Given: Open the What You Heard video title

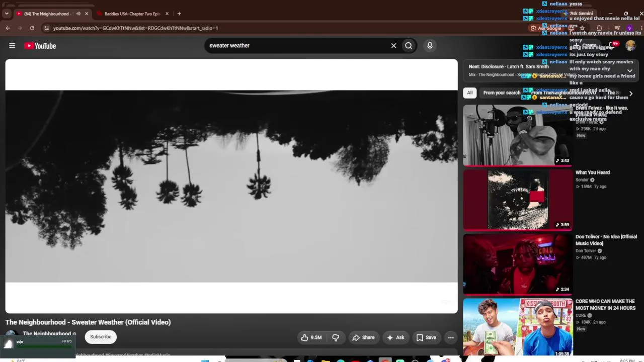Looking at the screenshot, I should click(593, 172).
